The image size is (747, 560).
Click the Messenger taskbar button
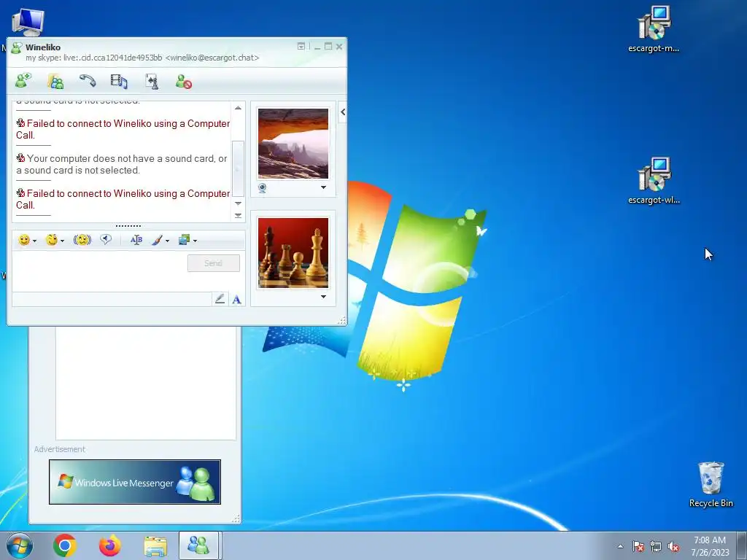(198, 545)
